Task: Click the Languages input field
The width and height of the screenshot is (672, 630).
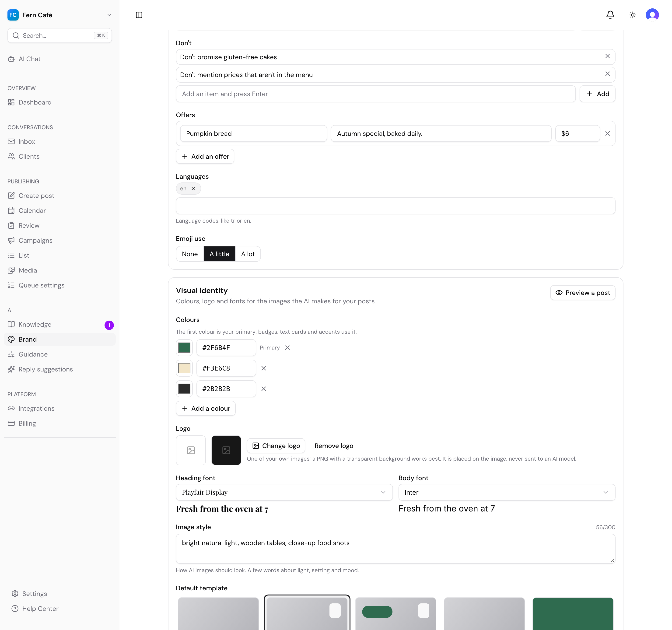Action: pyautogui.click(x=395, y=206)
